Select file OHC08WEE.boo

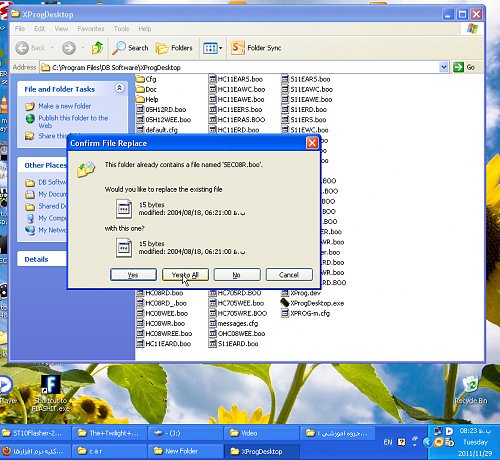pos(237,334)
